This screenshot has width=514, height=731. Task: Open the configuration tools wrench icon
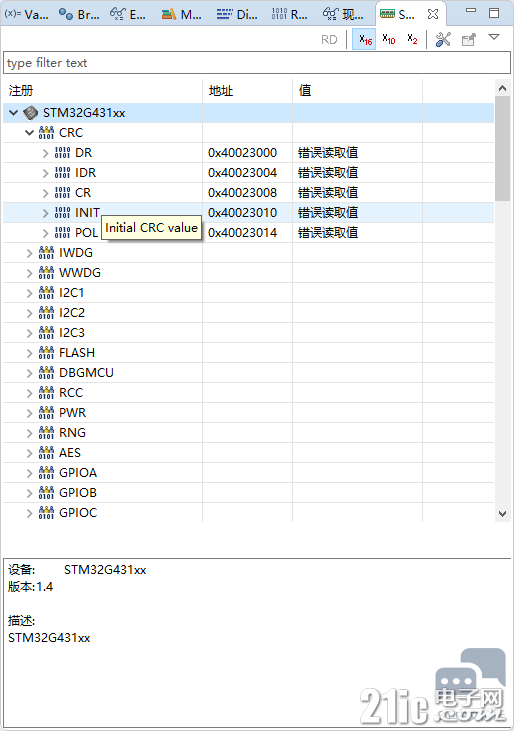pyautogui.click(x=443, y=40)
